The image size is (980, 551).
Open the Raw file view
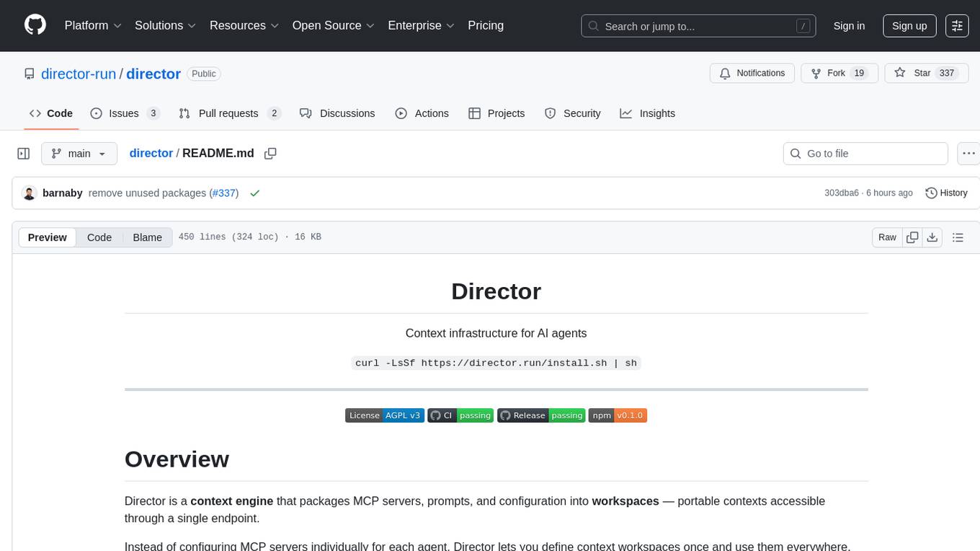[887, 237]
